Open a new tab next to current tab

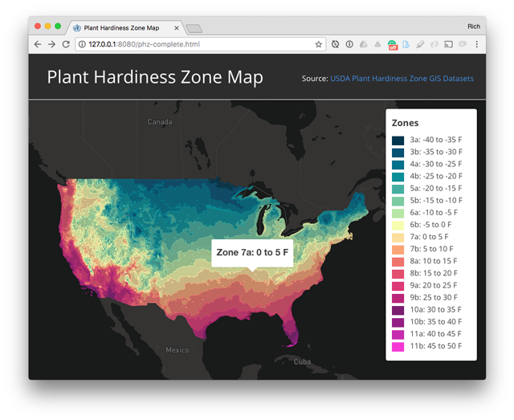(194, 28)
